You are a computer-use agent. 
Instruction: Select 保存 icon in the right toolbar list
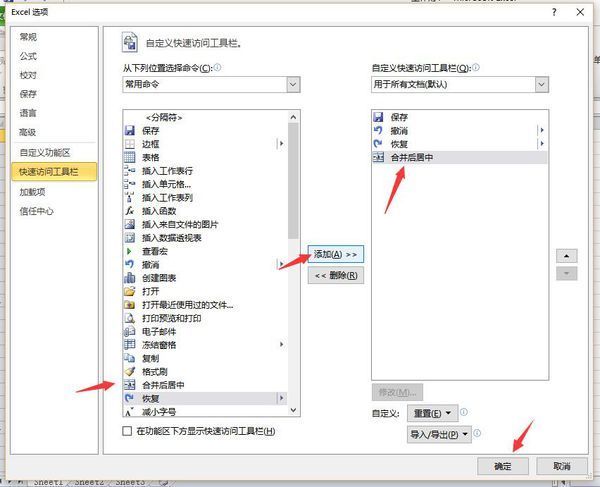tap(378, 117)
